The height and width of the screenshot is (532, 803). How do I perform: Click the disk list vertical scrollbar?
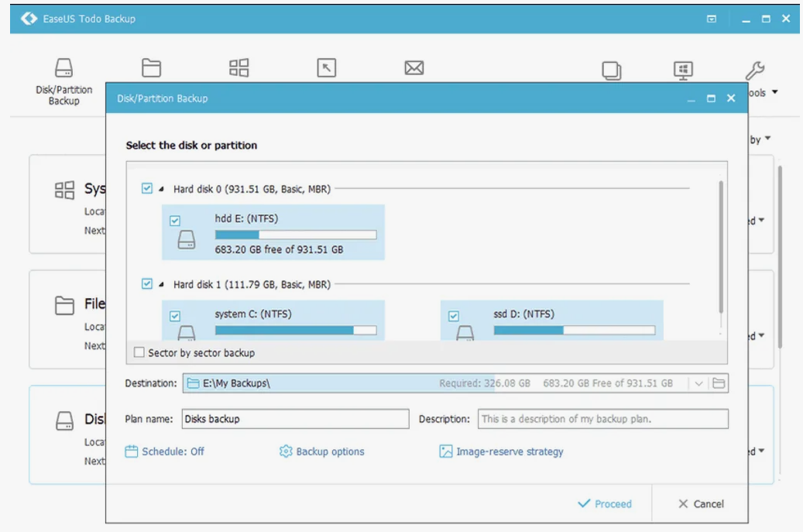point(721,247)
